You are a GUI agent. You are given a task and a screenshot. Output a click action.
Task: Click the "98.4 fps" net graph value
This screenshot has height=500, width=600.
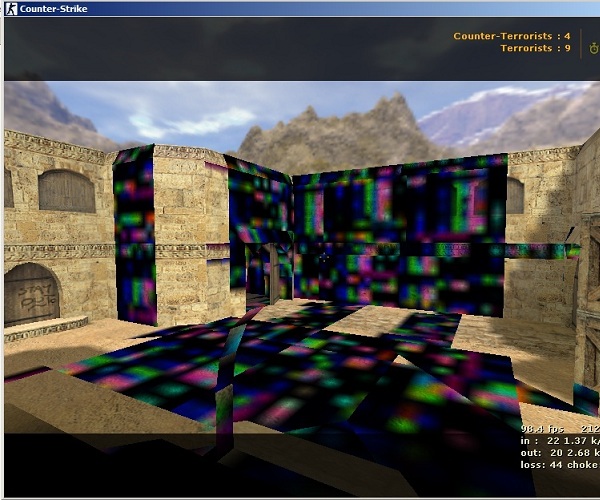pos(542,428)
